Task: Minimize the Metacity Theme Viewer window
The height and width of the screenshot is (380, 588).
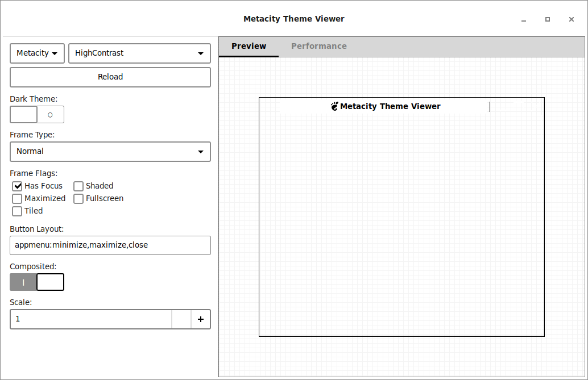Action: (x=523, y=19)
